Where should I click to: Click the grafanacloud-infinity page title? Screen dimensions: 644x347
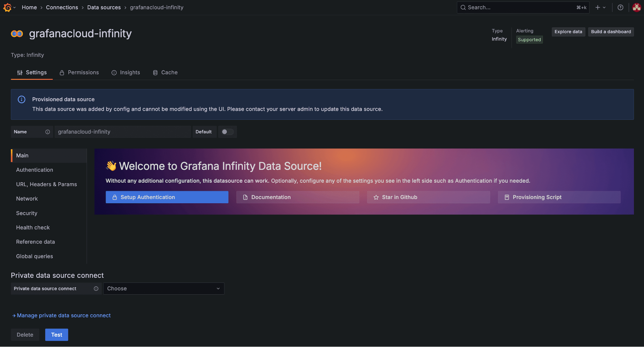point(80,34)
